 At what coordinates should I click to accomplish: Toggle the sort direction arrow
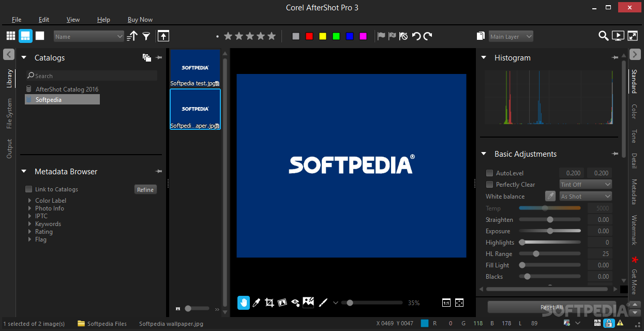tap(133, 36)
